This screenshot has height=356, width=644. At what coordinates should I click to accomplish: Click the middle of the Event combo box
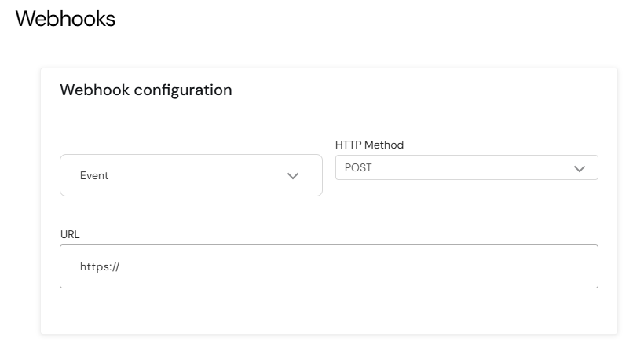tap(191, 175)
